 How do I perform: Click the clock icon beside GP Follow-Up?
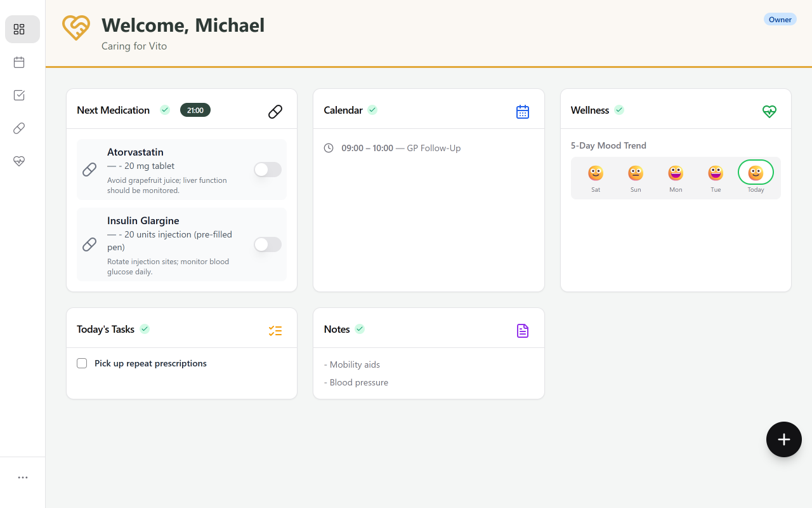(329, 148)
